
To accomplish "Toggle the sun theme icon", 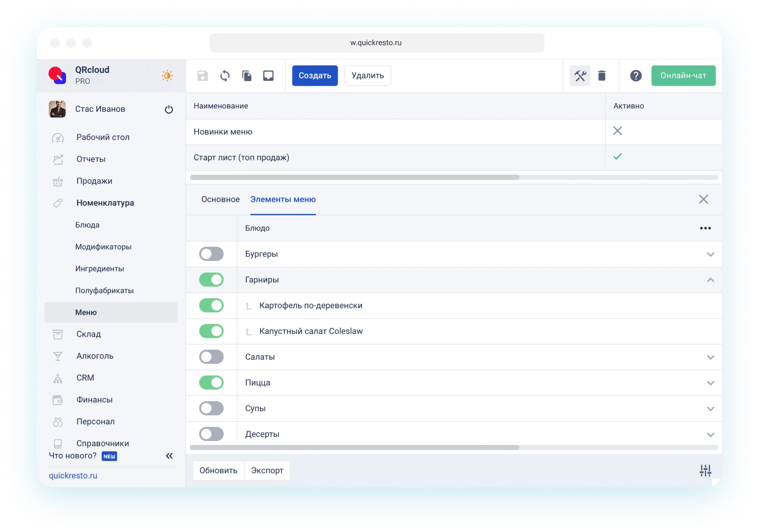I will 167,76.
